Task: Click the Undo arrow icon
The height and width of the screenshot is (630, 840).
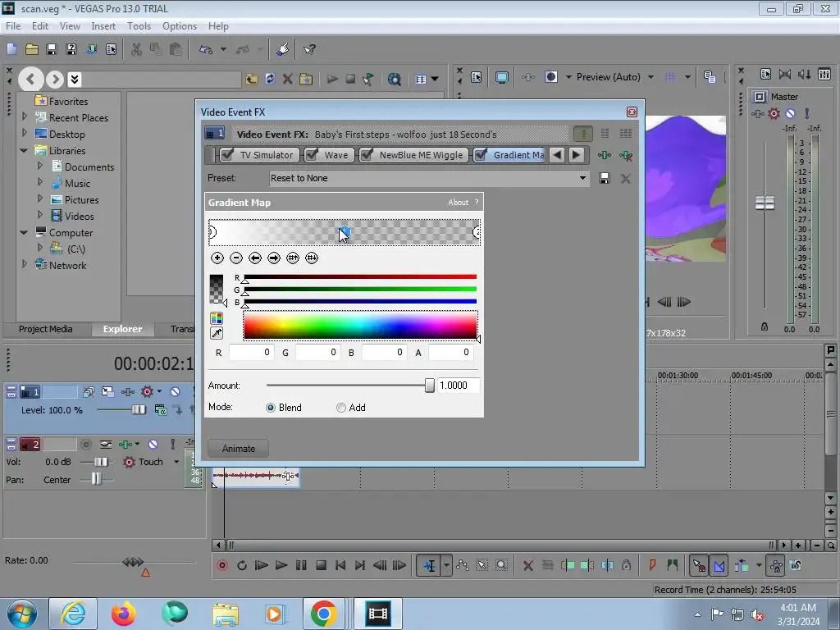Action: 206,50
